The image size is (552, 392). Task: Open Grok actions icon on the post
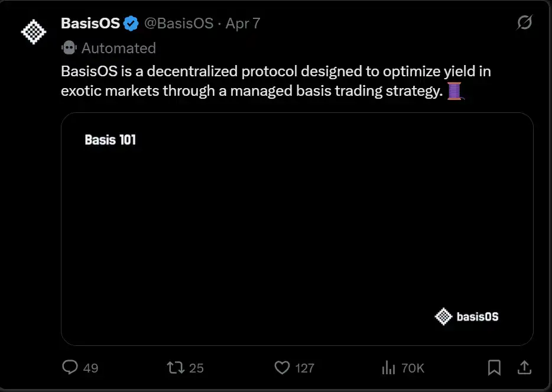[x=524, y=23]
